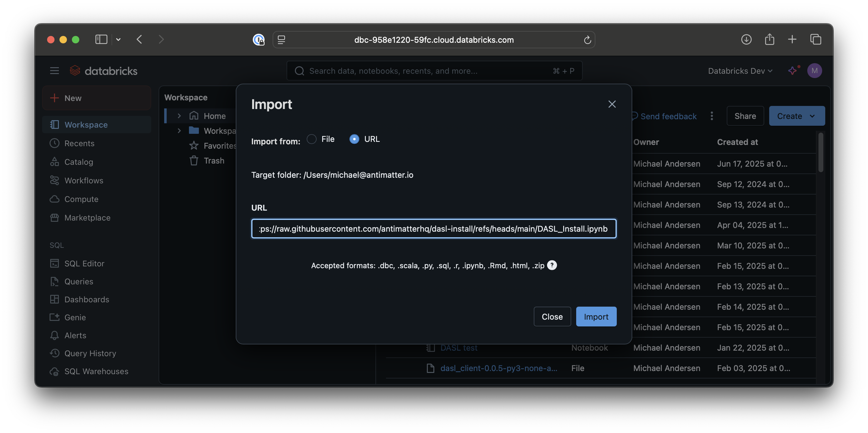Viewport: 868px width, 433px height.
Task: Click the SQL Editor icon
Action: click(54, 264)
